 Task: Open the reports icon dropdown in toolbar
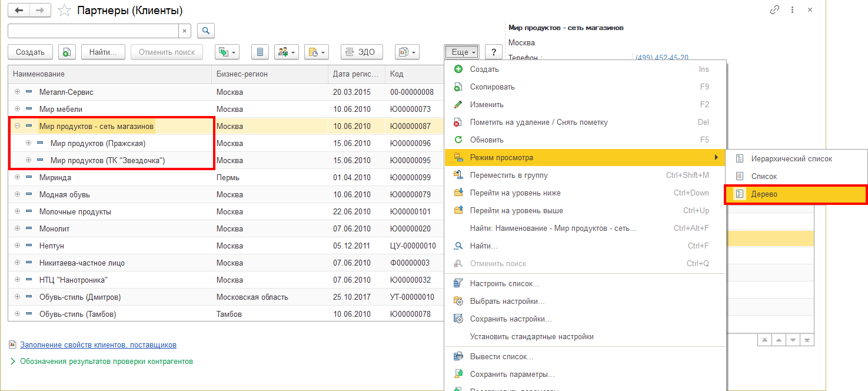(x=407, y=52)
